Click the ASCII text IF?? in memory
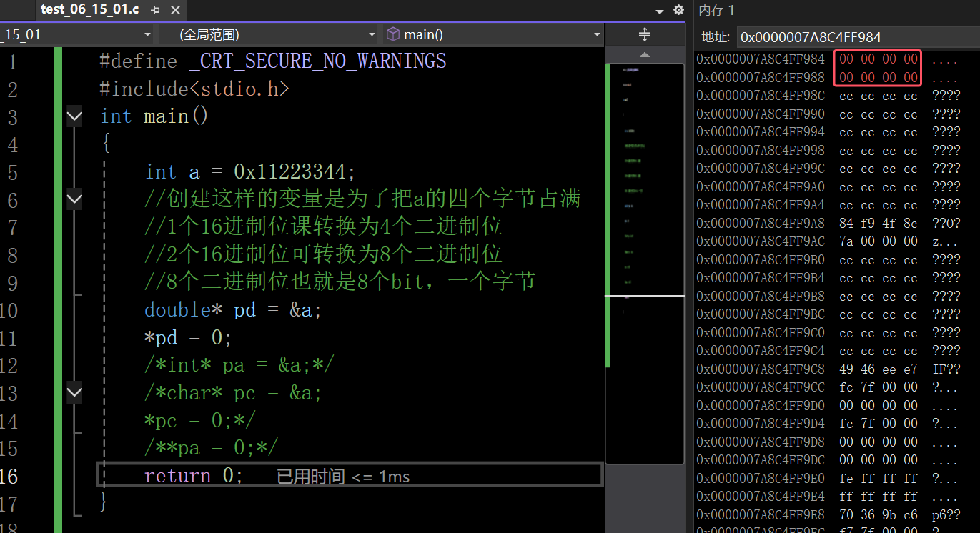This screenshot has height=533, width=980. tap(946, 369)
